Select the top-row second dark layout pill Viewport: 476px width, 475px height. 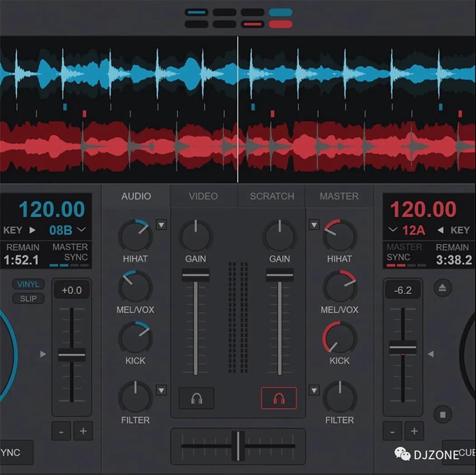[225, 13]
